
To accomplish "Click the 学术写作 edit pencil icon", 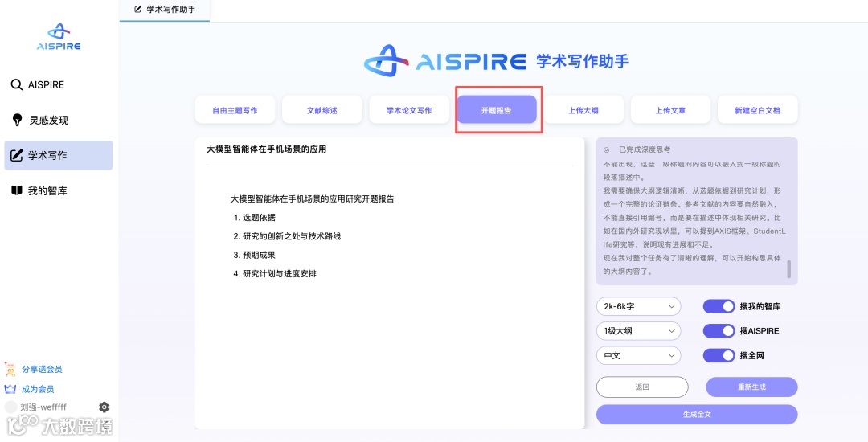I will pos(17,155).
